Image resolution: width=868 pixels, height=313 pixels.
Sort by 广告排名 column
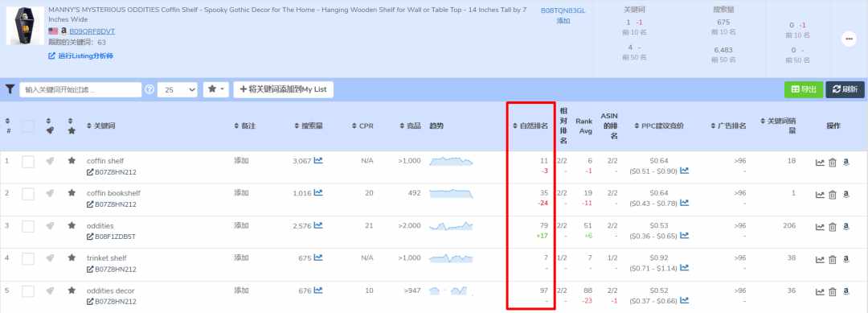[x=728, y=126]
